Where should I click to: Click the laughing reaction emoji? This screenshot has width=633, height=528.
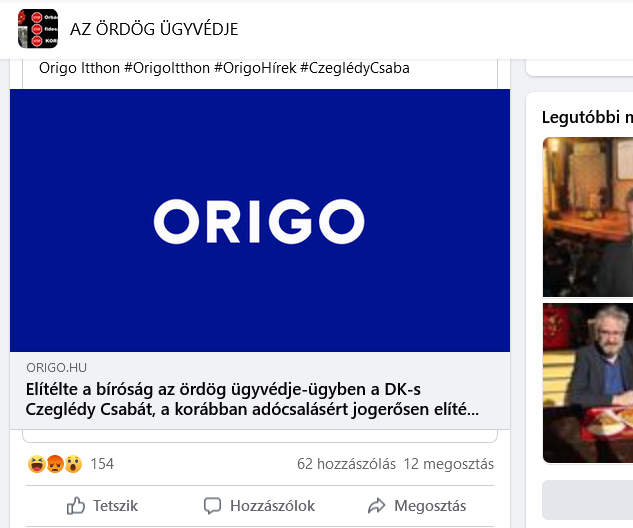pos(36,464)
